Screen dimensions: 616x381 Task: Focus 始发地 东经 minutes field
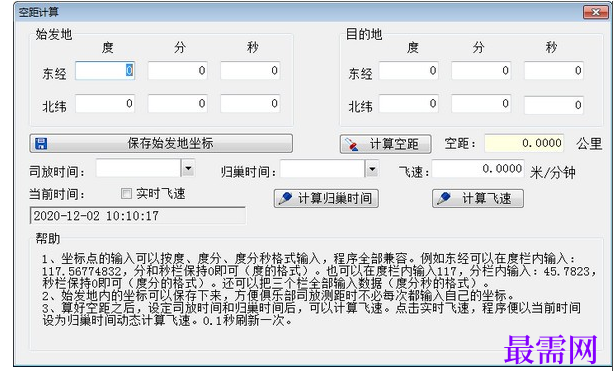(x=178, y=71)
